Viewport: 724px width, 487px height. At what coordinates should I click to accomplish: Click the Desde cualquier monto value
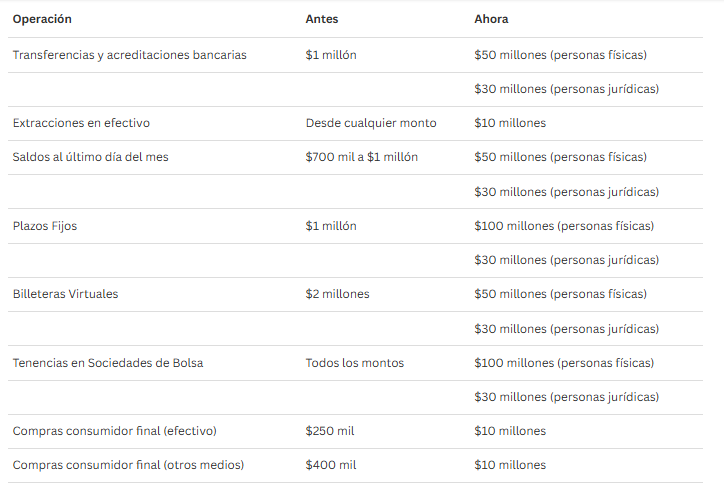371,123
